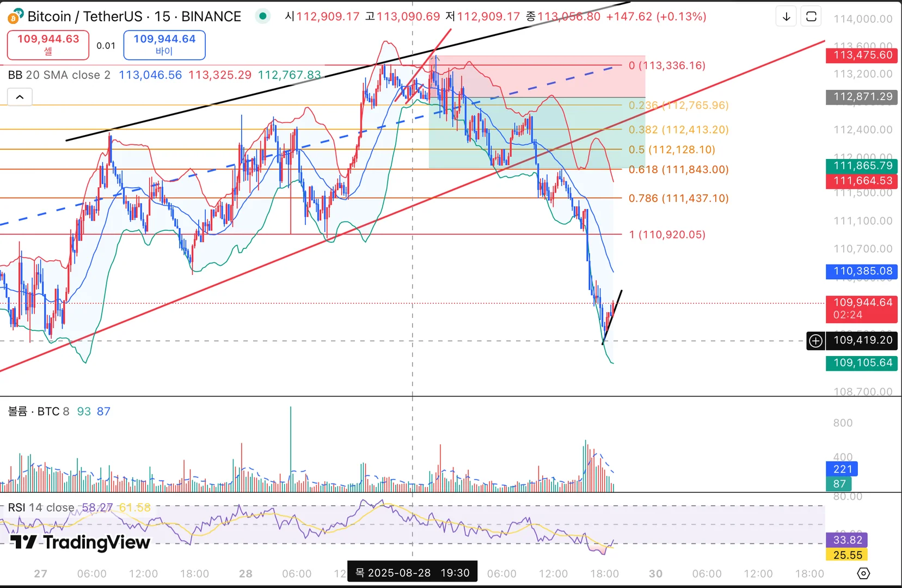The width and height of the screenshot is (902, 588).
Task: Click the 2025-08-28 19:30 time marker
Action: [x=412, y=573]
